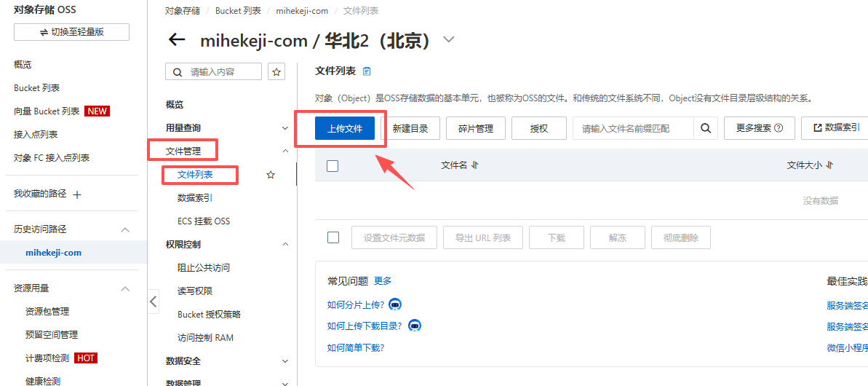This screenshot has width=868, height=386.
Task: Open 对象 FC 接入点列表 menu item
Action: pos(52,158)
